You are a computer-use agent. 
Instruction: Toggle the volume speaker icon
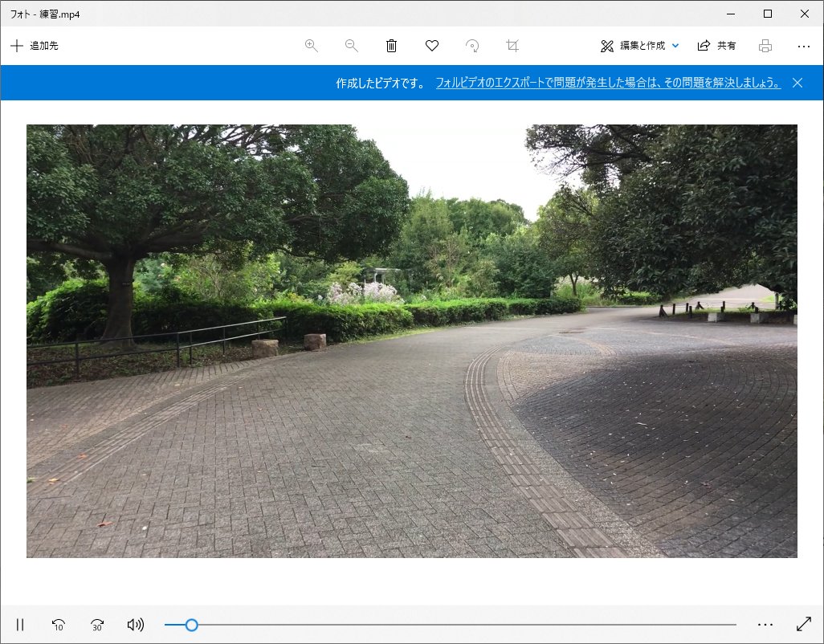(136, 625)
